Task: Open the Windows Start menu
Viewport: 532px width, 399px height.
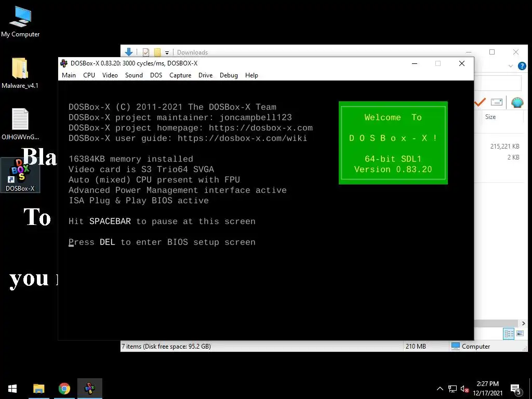Action: click(x=12, y=389)
